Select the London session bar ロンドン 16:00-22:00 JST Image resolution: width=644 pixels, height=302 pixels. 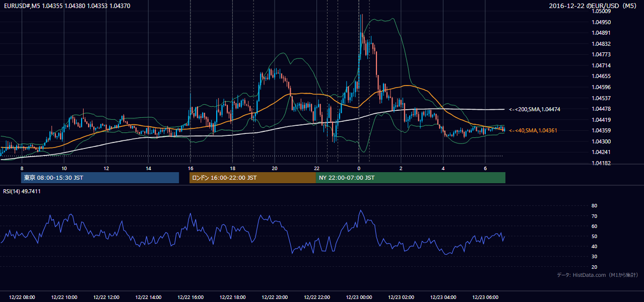(252, 178)
